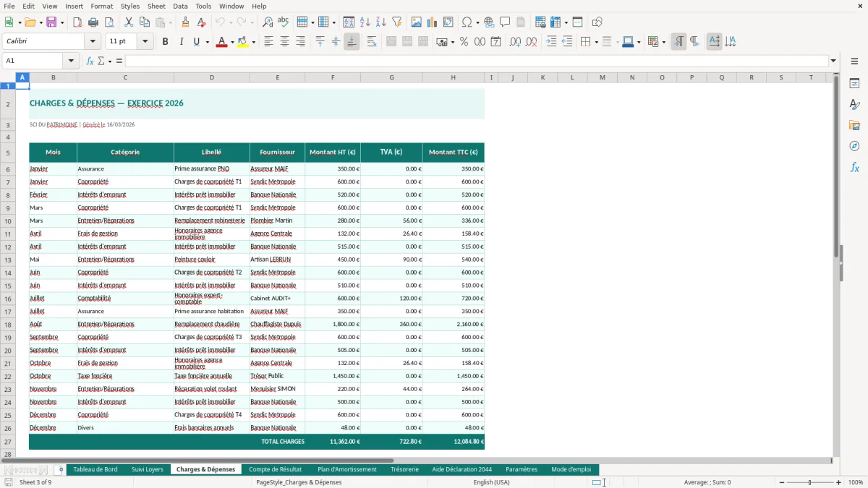The height and width of the screenshot is (488, 868).
Task: Click Sheet 3 of 9 status text
Action: tap(35, 482)
